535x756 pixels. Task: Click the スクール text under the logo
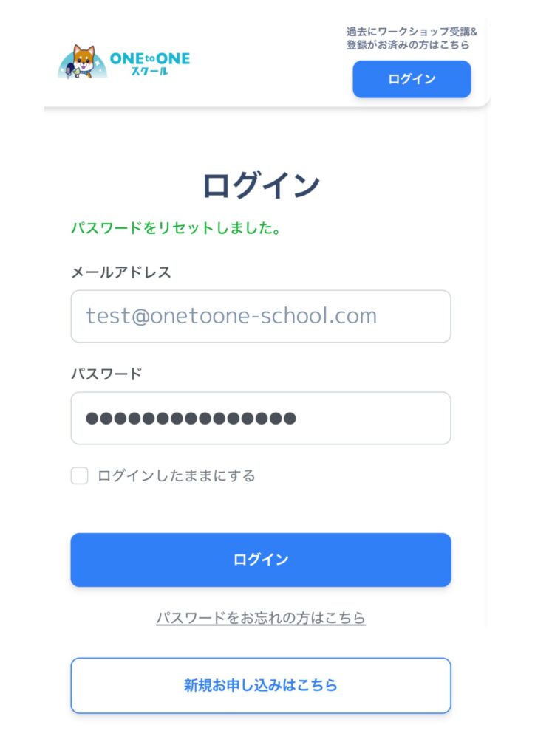pos(150,72)
